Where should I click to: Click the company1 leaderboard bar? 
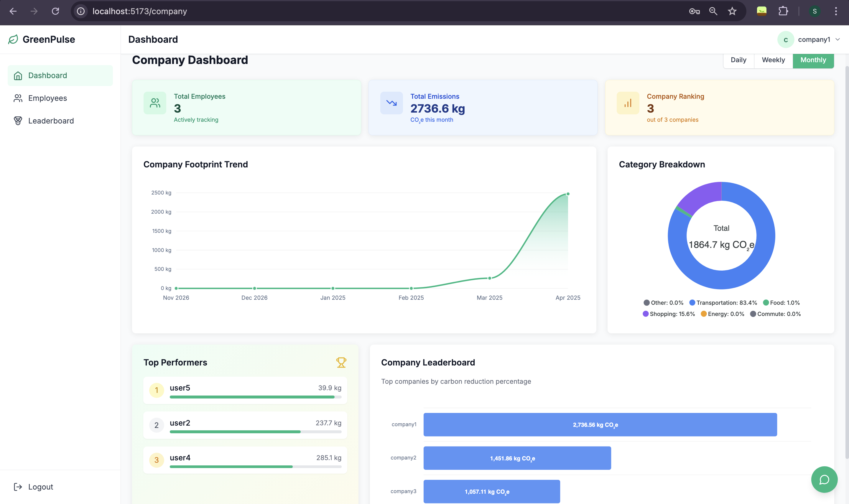point(600,424)
